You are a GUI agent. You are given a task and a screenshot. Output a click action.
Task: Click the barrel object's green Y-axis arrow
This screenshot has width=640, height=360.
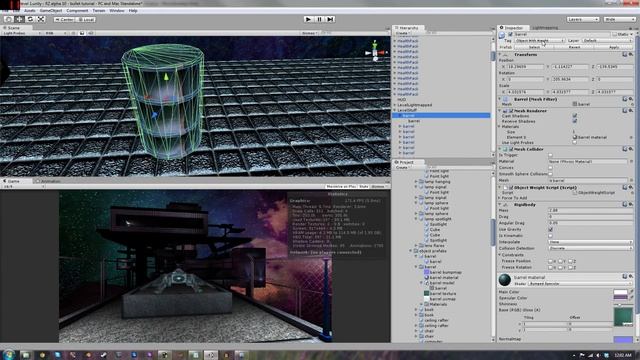[166, 76]
